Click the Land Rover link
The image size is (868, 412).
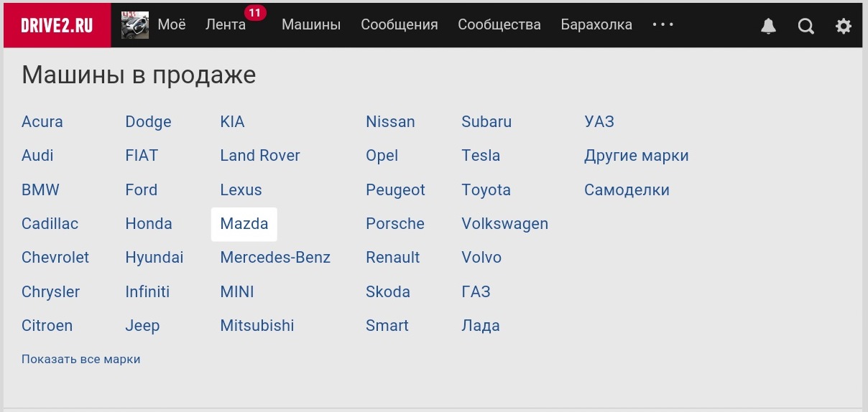(x=259, y=156)
